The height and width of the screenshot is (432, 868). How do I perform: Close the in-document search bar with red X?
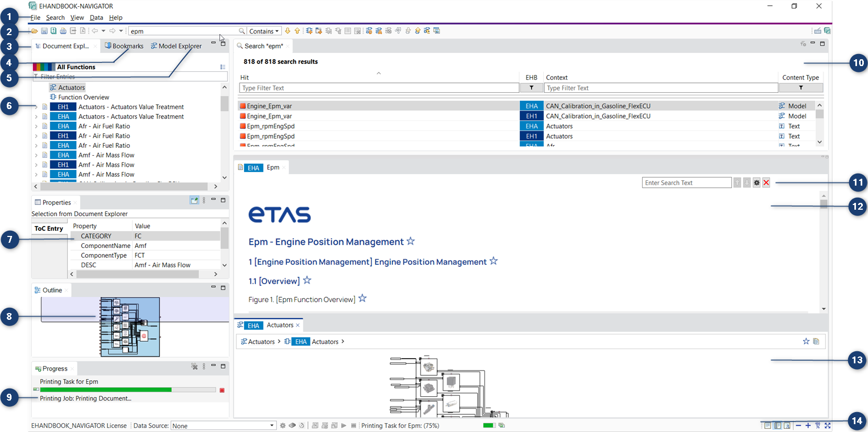766,182
